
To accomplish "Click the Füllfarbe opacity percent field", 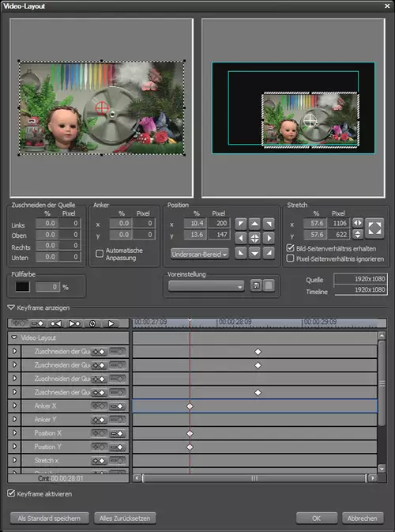I will click(x=48, y=287).
